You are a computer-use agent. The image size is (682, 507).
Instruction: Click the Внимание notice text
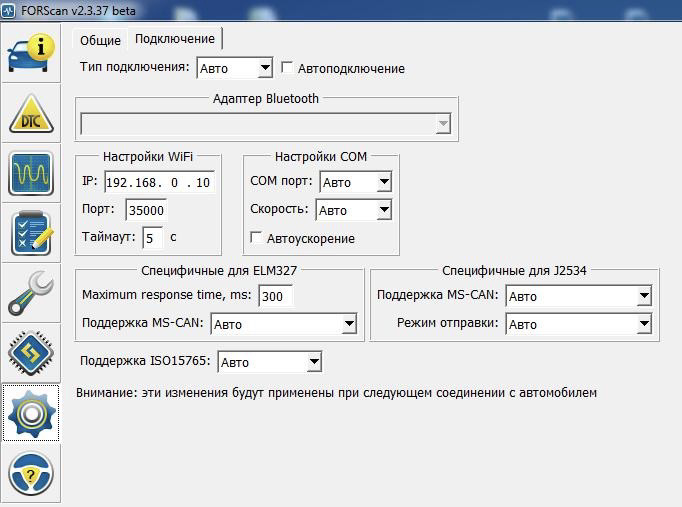[x=336, y=393]
